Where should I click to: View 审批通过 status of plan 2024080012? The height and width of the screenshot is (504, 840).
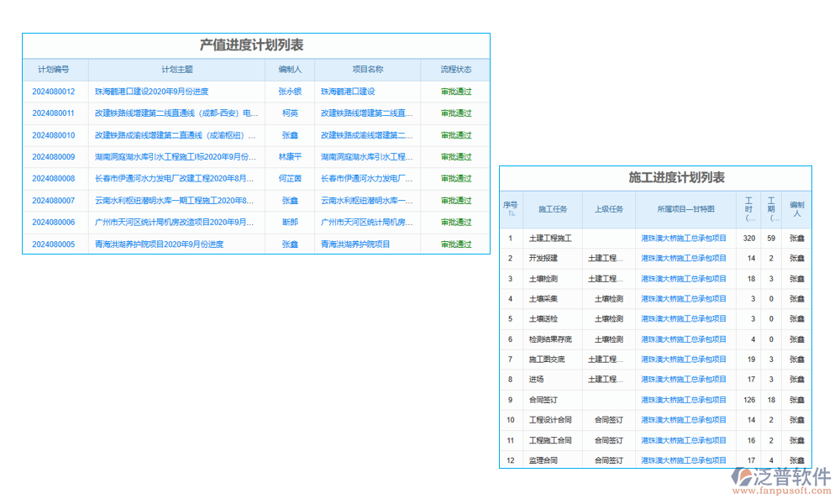click(456, 92)
